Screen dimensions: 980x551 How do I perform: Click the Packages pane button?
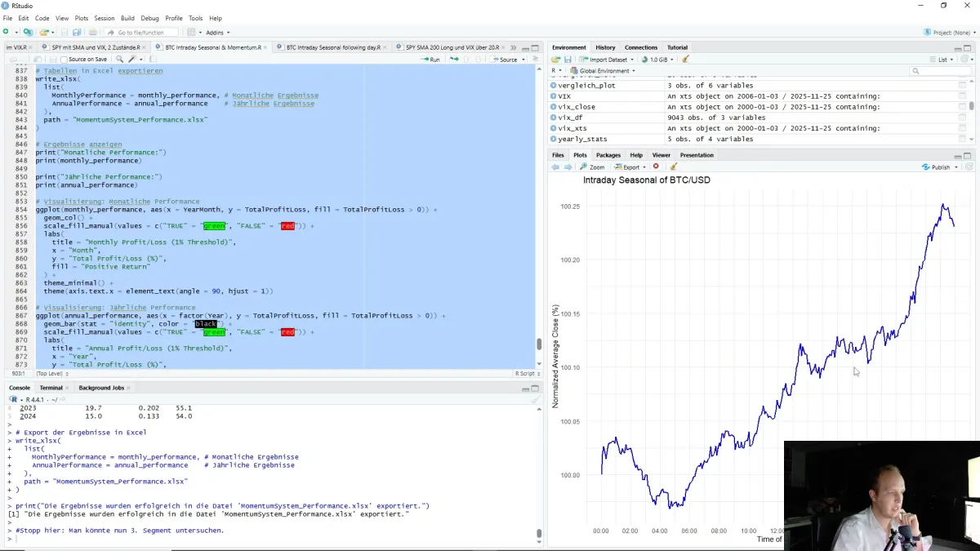(x=608, y=154)
